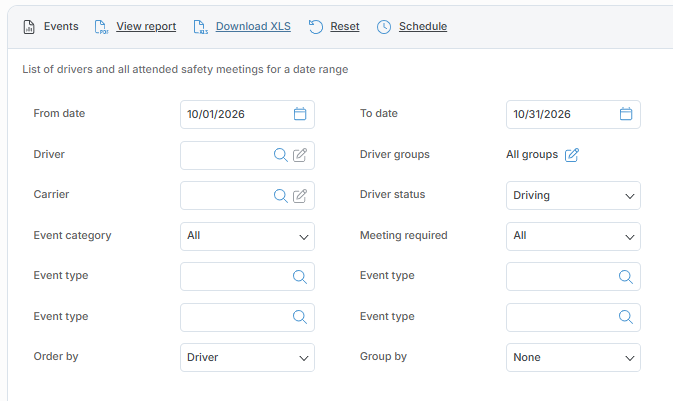Click the Carrier field search magnifier
The height and width of the screenshot is (401, 673).
point(281,196)
